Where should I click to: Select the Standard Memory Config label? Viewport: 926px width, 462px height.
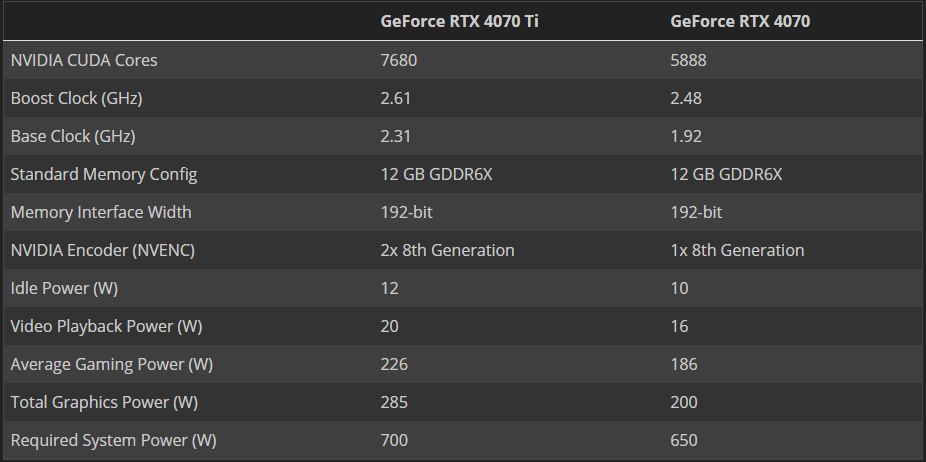point(104,174)
